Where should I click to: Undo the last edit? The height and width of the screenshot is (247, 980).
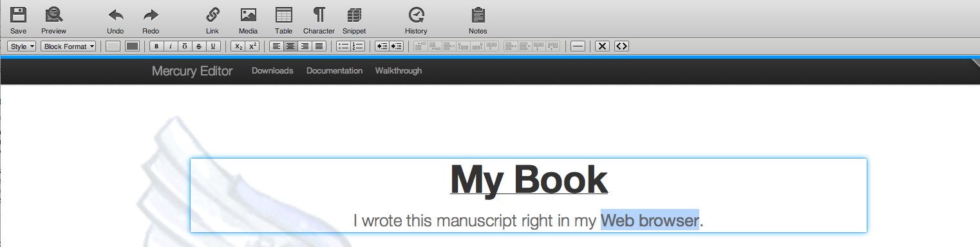click(x=115, y=15)
